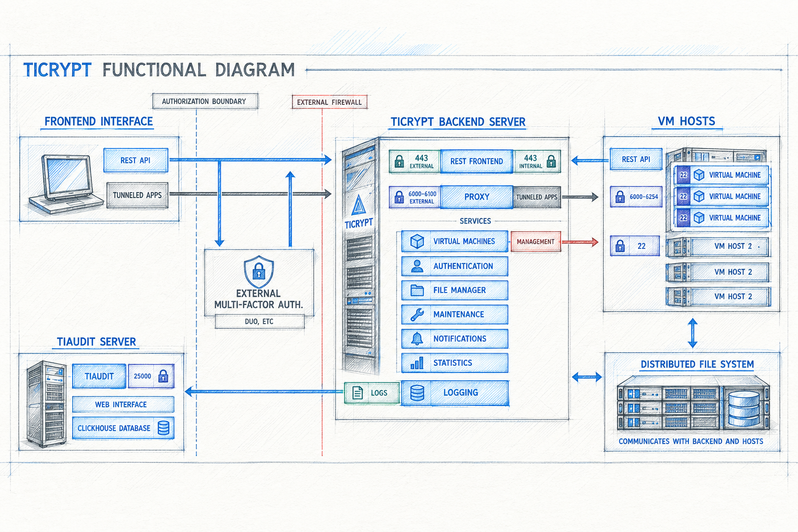The image size is (798, 532).
Task: Click the padlock beside 6000-6100 External
Action: (399, 197)
